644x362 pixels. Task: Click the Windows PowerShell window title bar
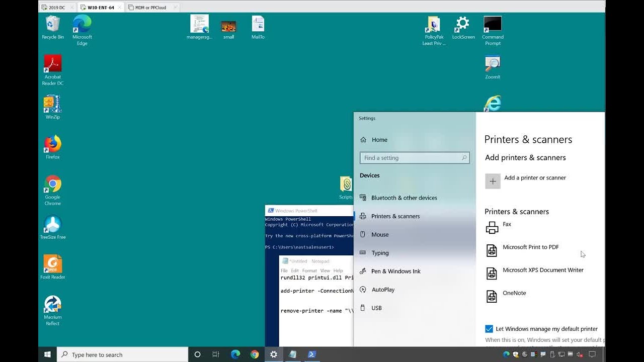pyautogui.click(x=309, y=211)
